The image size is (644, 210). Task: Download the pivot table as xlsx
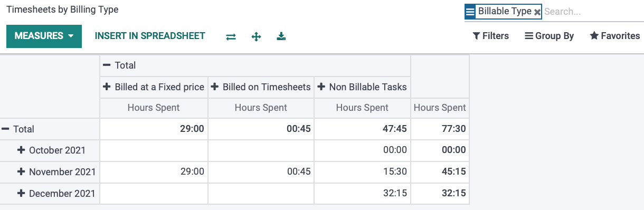[x=281, y=36]
